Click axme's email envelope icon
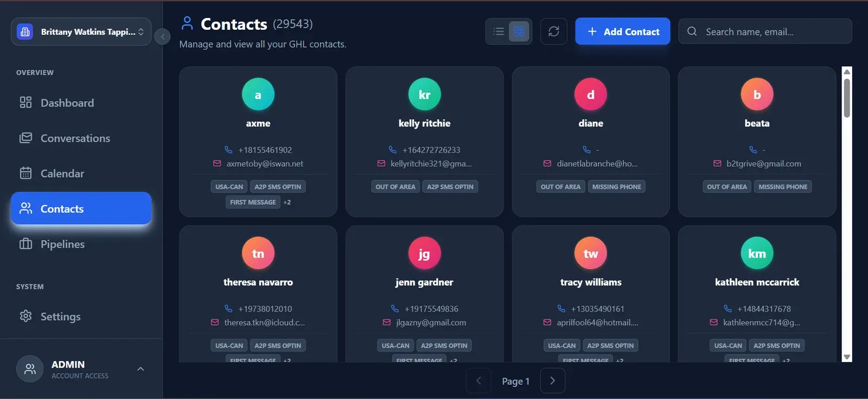The image size is (868, 399). (x=217, y=163)
